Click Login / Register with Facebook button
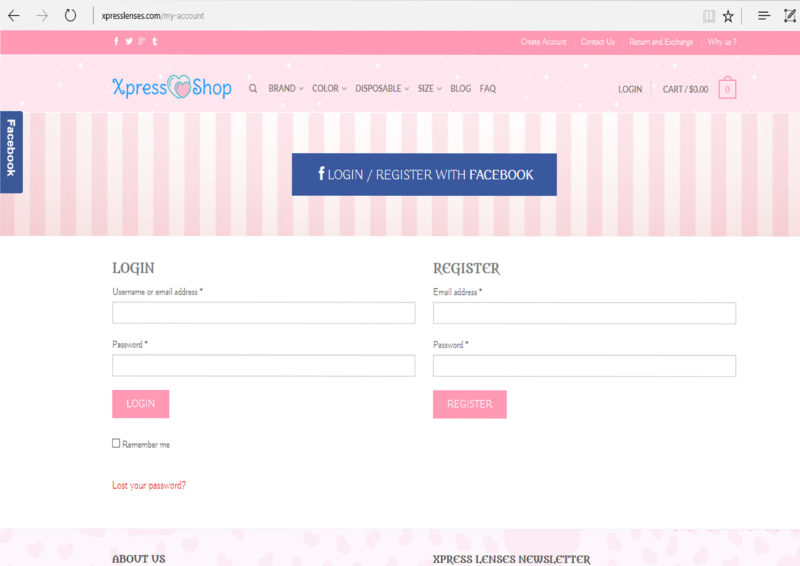The height and width of the screenshot is (566, 800). [x=424, y=175]
